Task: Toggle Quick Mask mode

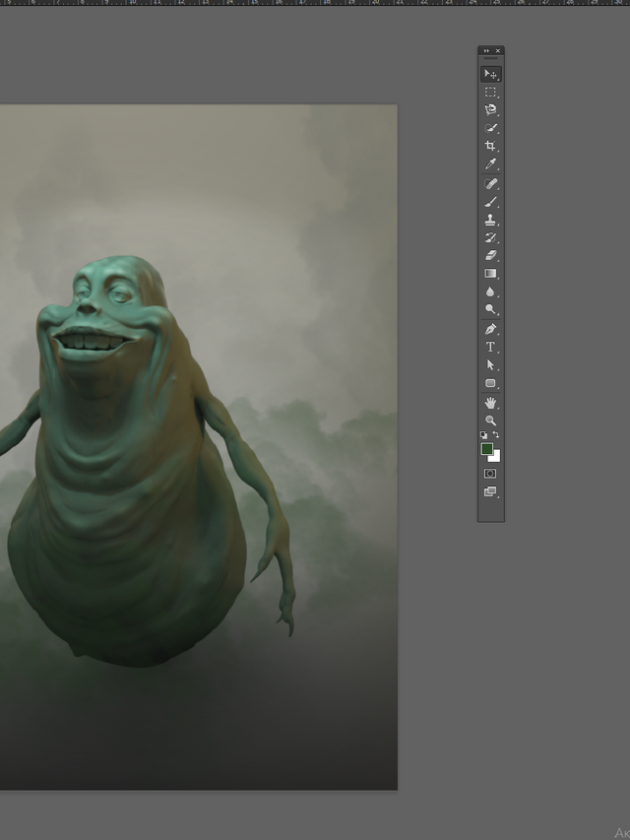Action: tap(490, 474)
